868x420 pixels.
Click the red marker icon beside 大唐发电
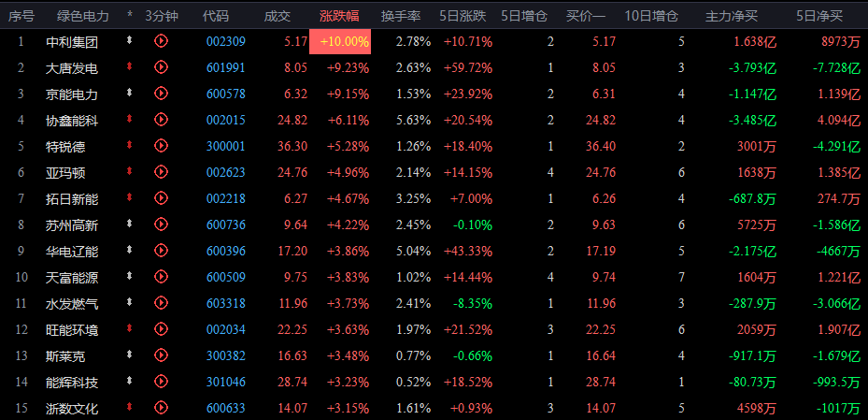click(x=130, y=67)
